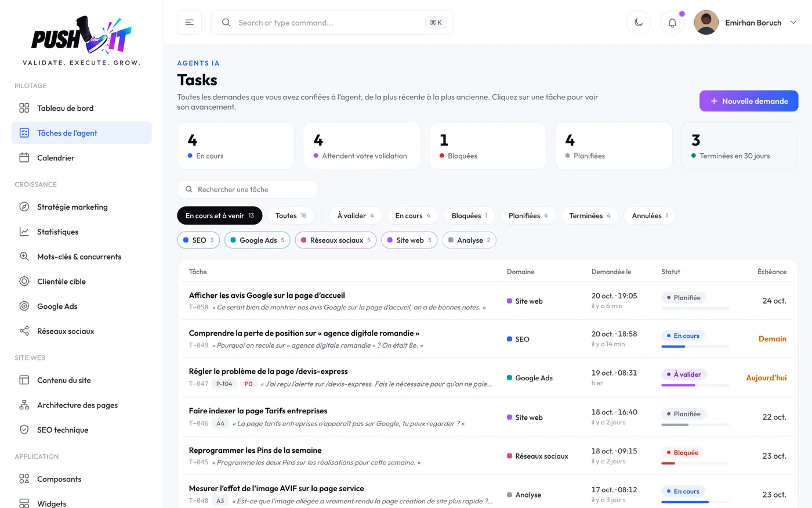
Task: Open Mots-clés & concurrents search icon
Action: click(24, 257)
